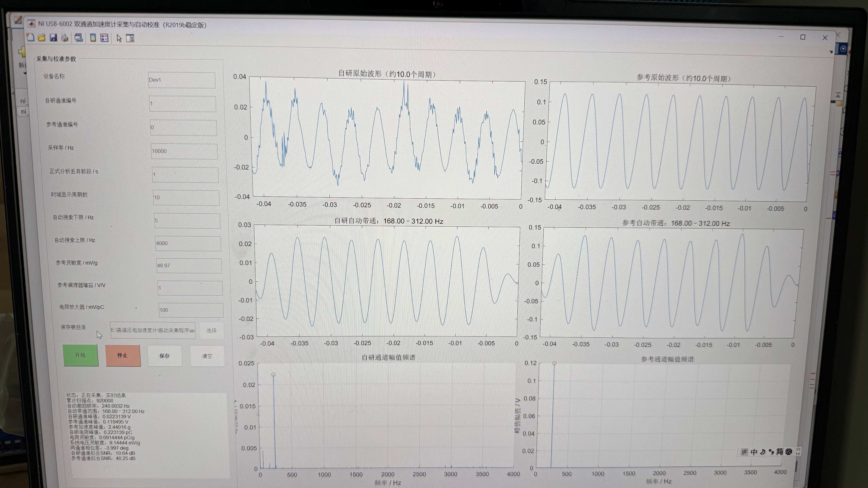868x488 pixels.
Task: Click the 清空 button
Action: click(x=207, y=356)
